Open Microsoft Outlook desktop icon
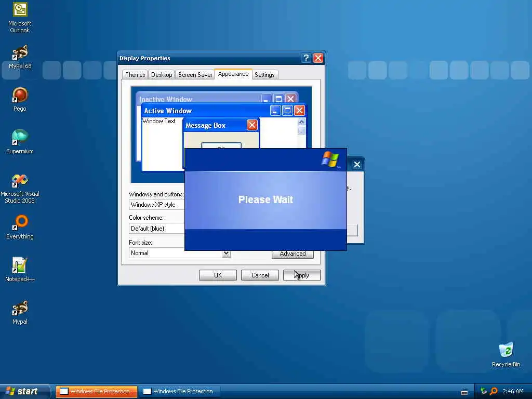The height and width of the screenshot is (399, 532). [x=20, y=17]
